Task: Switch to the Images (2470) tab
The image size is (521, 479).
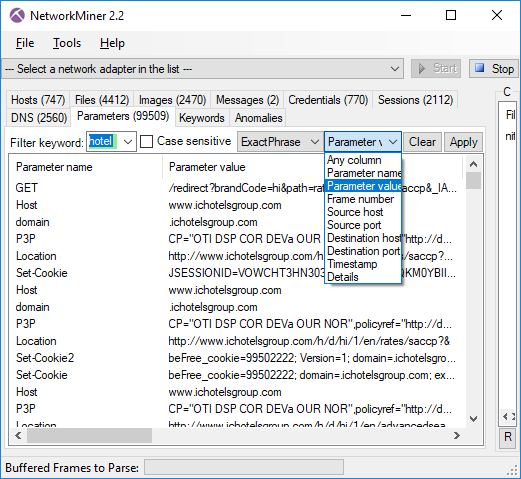Action: [172, 100]
